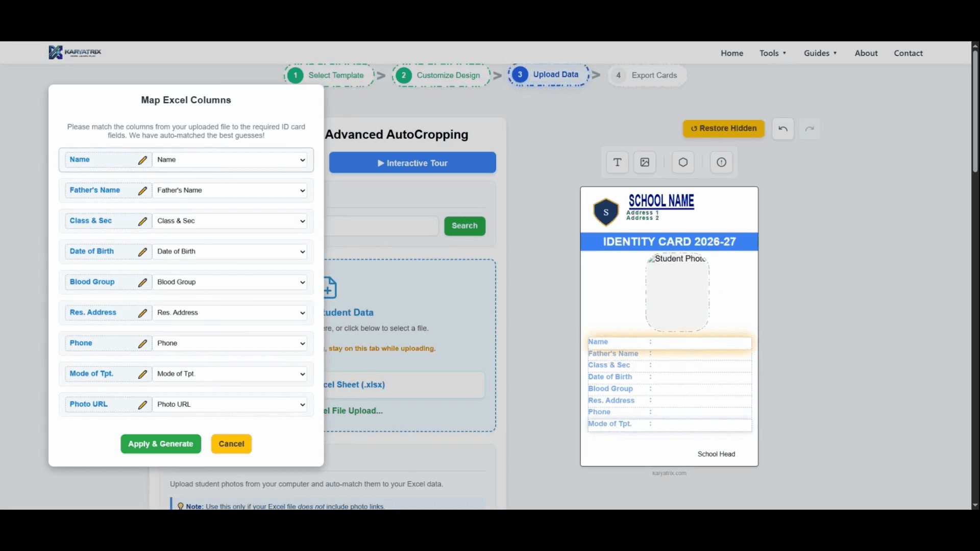Open the Guides menu in navbar

820,53
